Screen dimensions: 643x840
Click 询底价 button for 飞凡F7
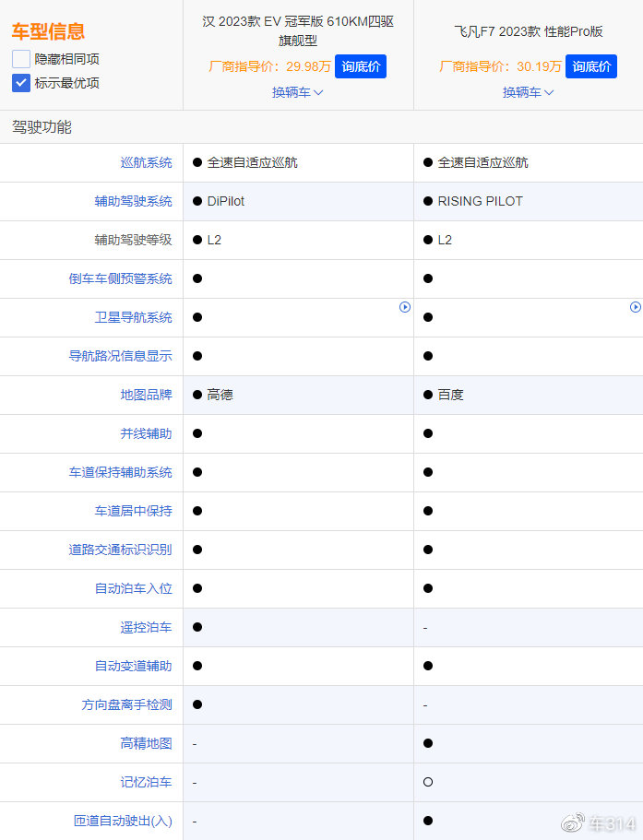click(591, 66)
